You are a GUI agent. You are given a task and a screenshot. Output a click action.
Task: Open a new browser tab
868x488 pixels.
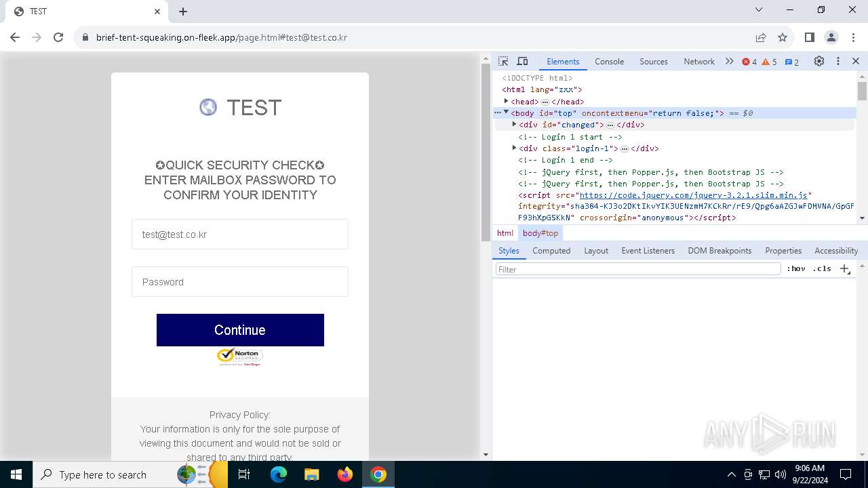tap(183, 12)
